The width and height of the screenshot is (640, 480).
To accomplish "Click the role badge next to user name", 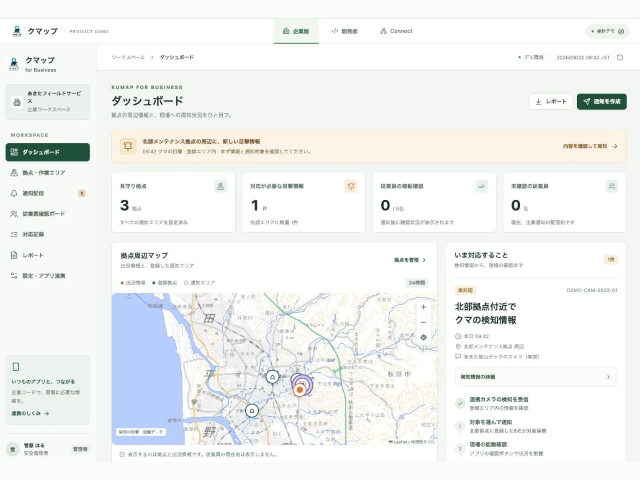I will pos(80,449).
